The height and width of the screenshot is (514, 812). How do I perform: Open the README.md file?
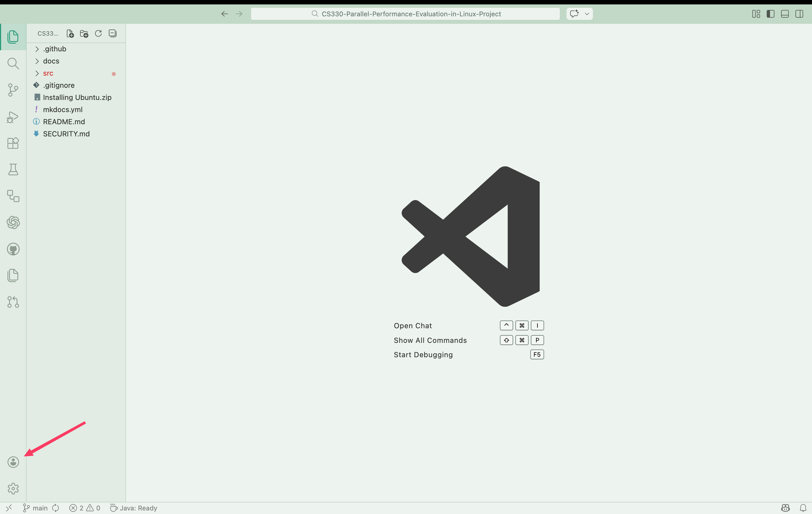pyautogui.click(x=76, y=122)
